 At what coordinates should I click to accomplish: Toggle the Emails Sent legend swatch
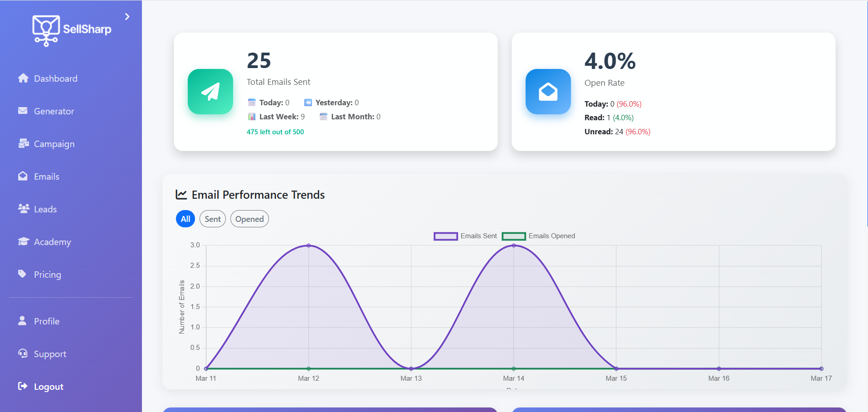[445, 236]
